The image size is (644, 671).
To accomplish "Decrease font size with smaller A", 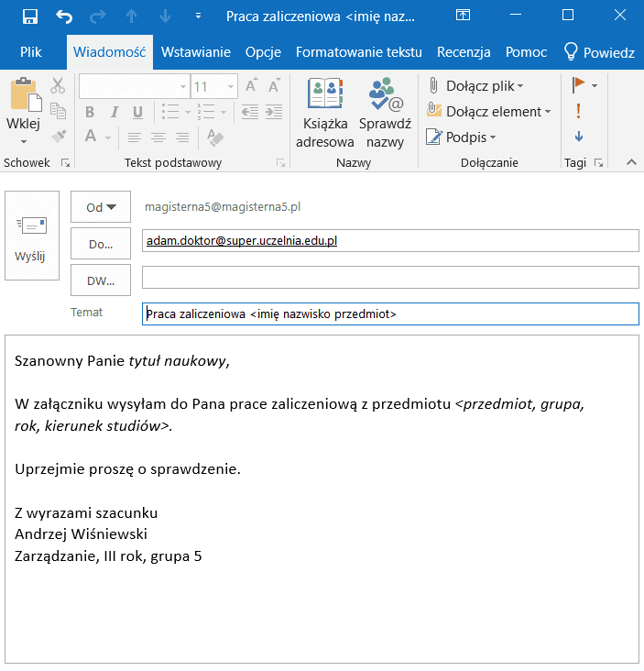I will click(x=274, y=85).
